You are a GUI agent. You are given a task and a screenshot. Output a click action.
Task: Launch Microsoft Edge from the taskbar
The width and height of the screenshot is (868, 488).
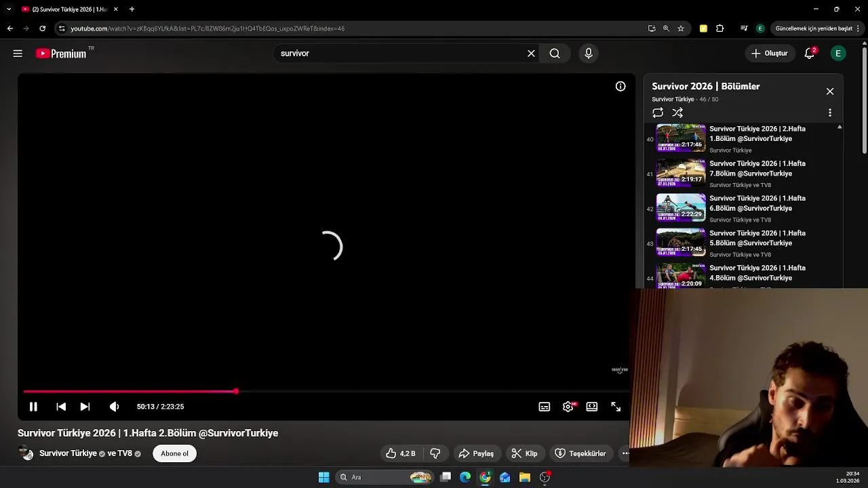(x=465, y=477)
